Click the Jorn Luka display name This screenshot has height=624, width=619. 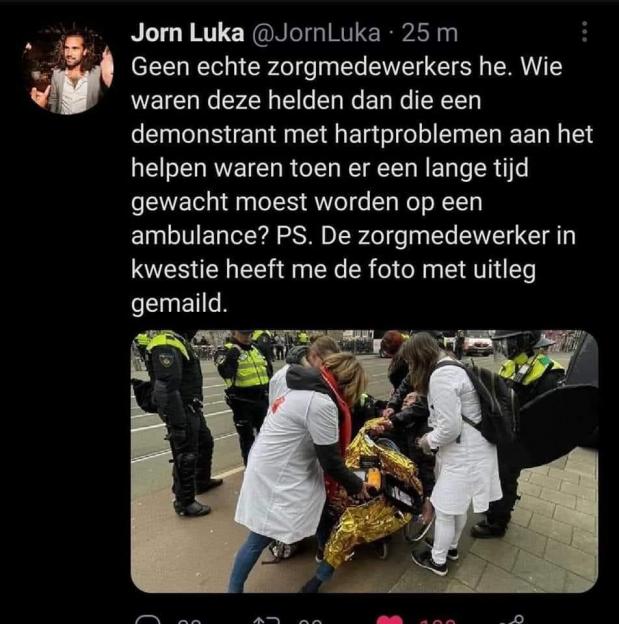pos(187,33)
